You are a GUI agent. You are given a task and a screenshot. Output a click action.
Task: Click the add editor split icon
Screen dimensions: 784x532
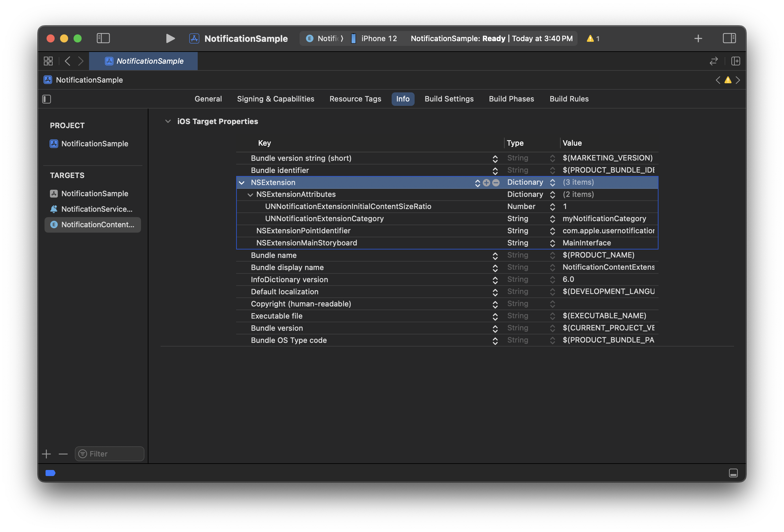click(x=735, y=61)
